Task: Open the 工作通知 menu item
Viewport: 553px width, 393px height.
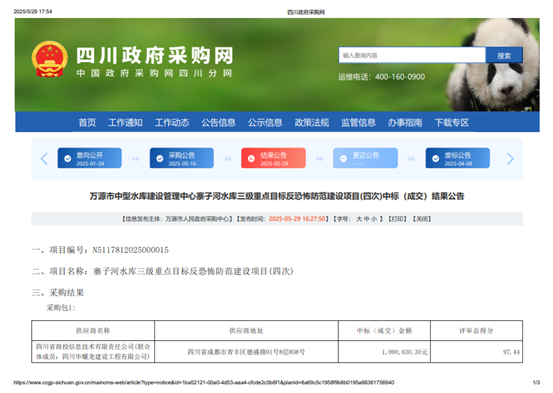Action: [126, 122]
